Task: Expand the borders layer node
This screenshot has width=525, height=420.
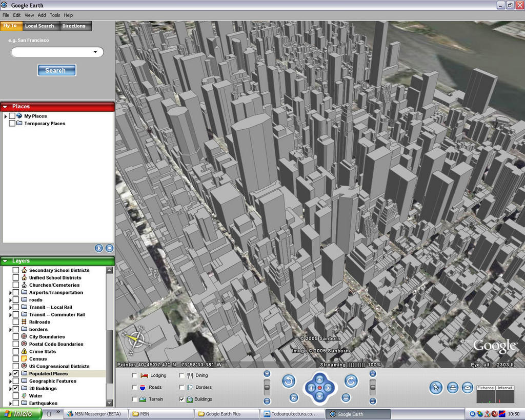Action: [x=10, y=330]
